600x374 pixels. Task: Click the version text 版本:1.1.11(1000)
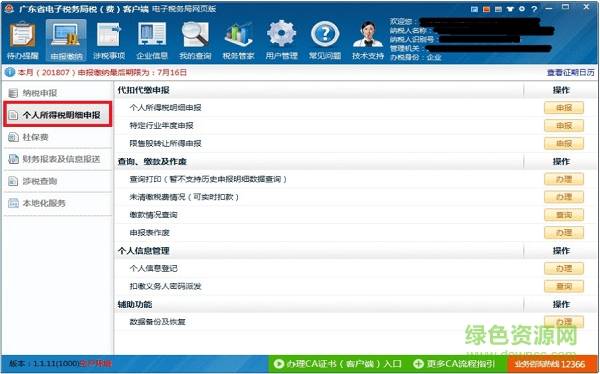(x=44, y=364)
